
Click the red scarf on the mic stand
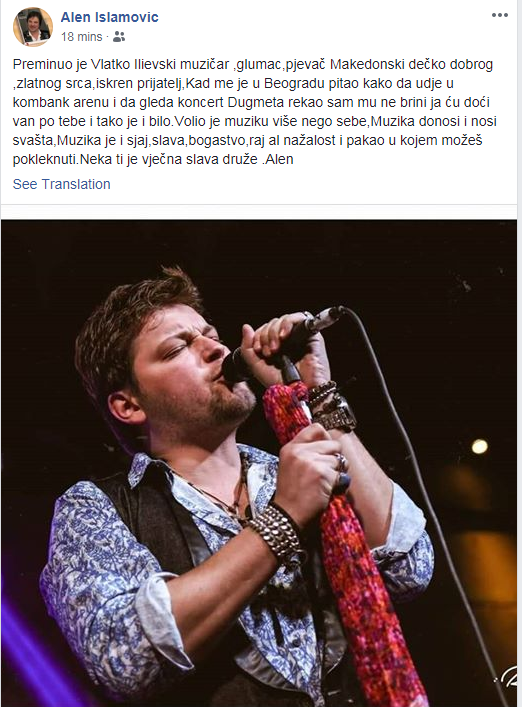pyautogui.click(x=343, y=541)
